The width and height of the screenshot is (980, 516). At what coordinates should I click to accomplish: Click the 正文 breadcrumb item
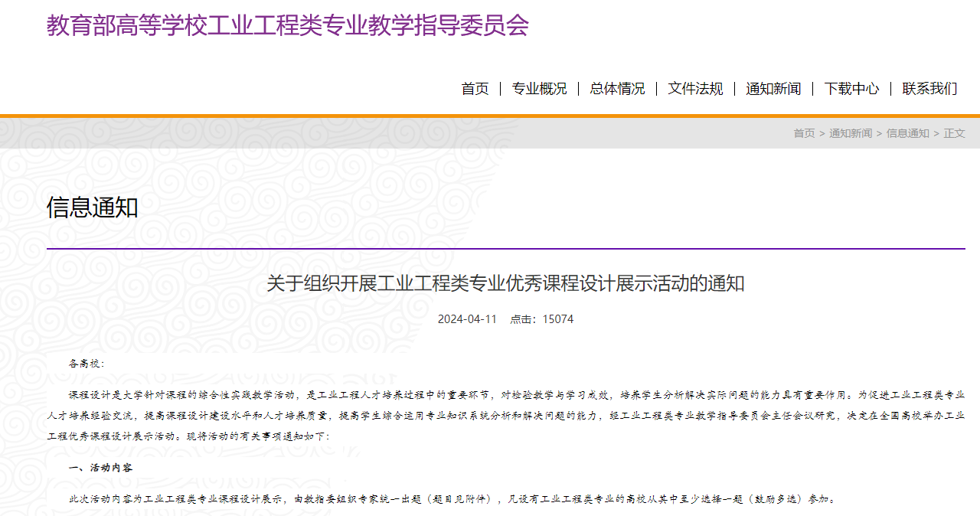click(954, 133)
